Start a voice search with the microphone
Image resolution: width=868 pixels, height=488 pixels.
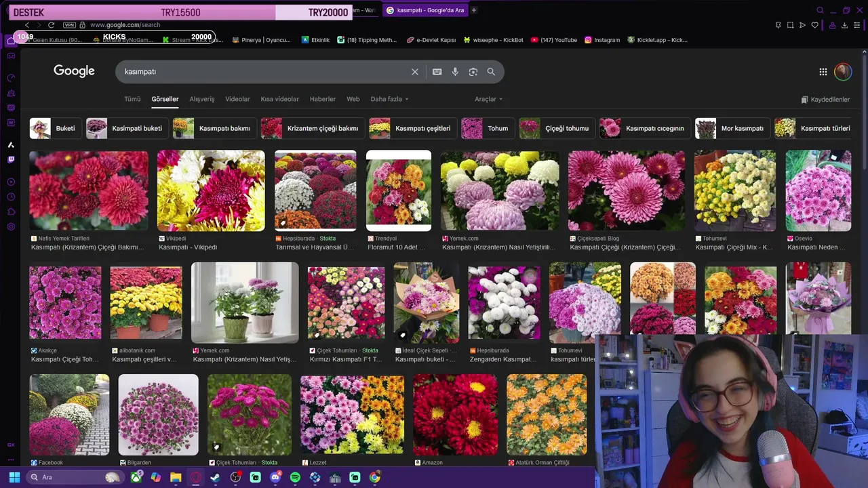pos(455,72)
